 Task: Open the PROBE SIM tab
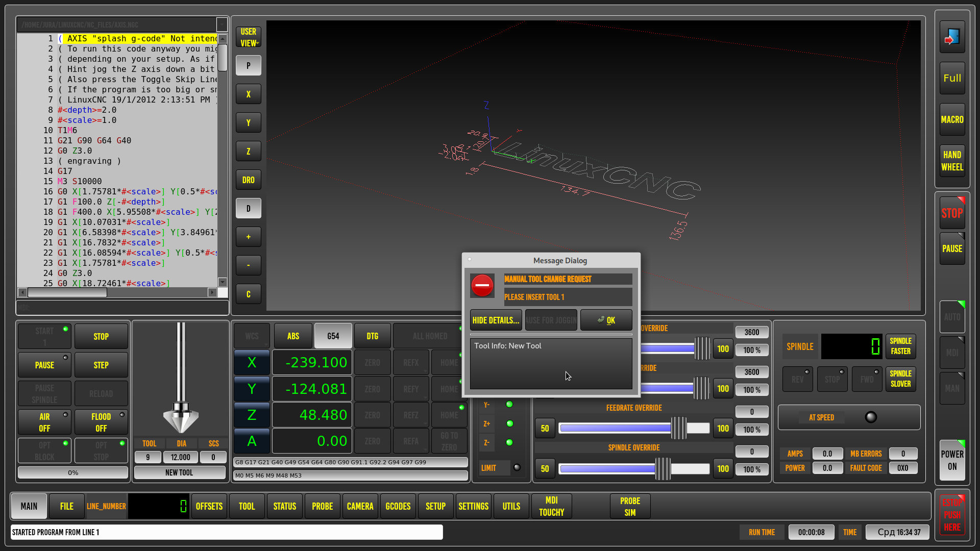pos(630,507)
